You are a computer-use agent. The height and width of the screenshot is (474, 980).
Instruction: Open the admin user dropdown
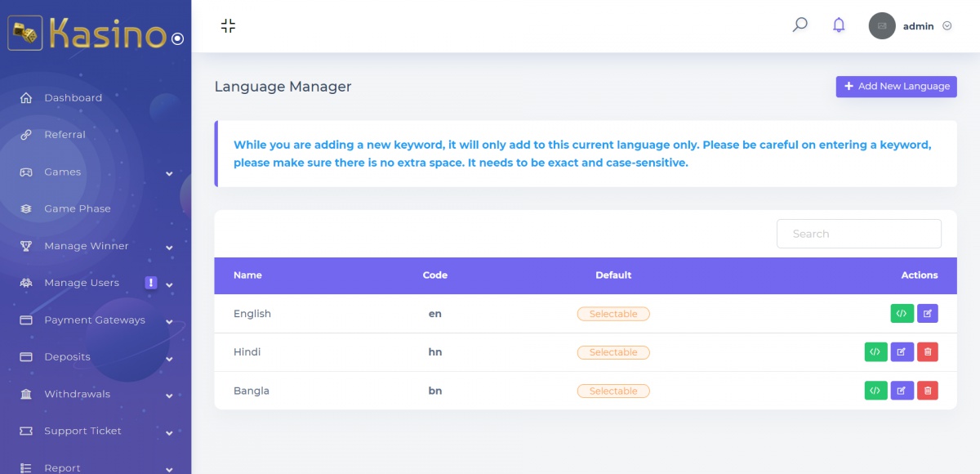[911, 26]
